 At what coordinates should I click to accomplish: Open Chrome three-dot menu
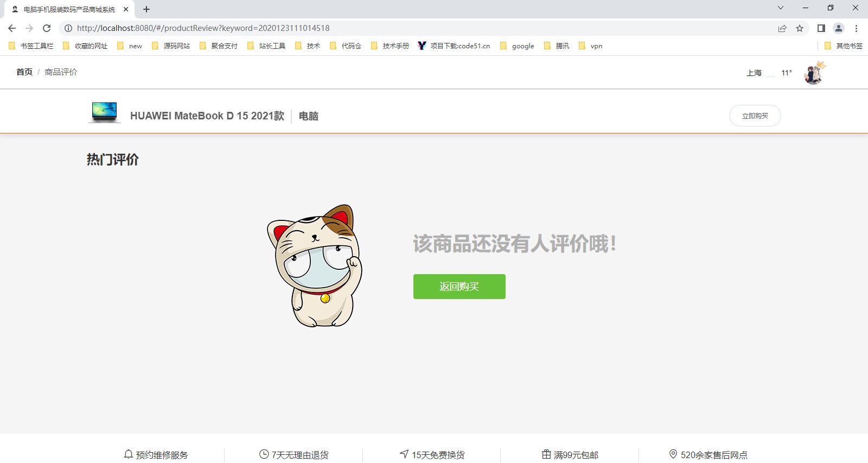coord(857,28)
